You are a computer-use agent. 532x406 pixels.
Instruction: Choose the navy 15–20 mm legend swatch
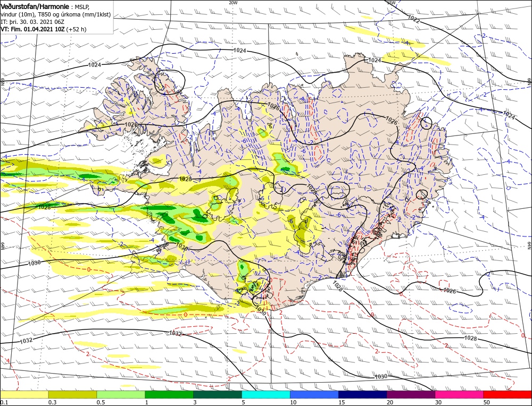(363, 394)
